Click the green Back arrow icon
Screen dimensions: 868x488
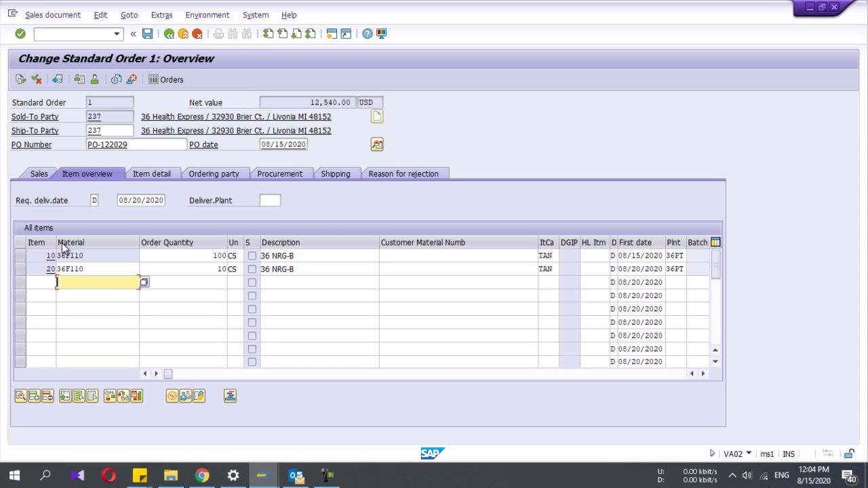coord(169,34)
